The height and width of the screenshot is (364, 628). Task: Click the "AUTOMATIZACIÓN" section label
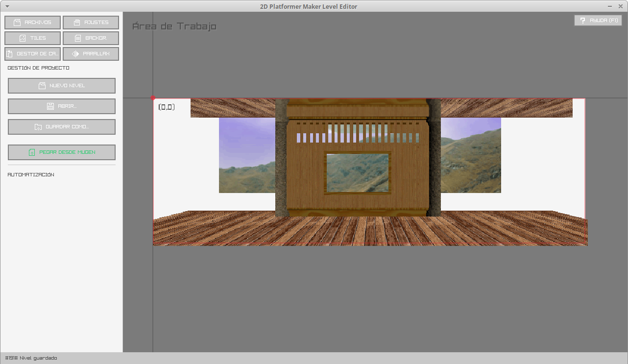point(31,175)
